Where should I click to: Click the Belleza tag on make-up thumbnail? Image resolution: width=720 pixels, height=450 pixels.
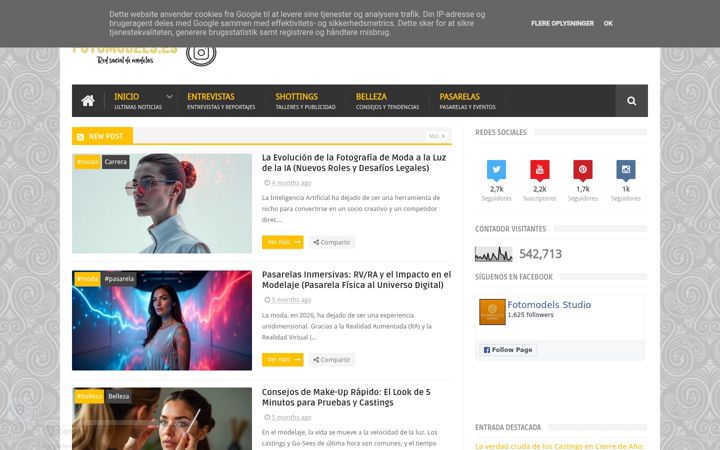[x=118, y=396]
